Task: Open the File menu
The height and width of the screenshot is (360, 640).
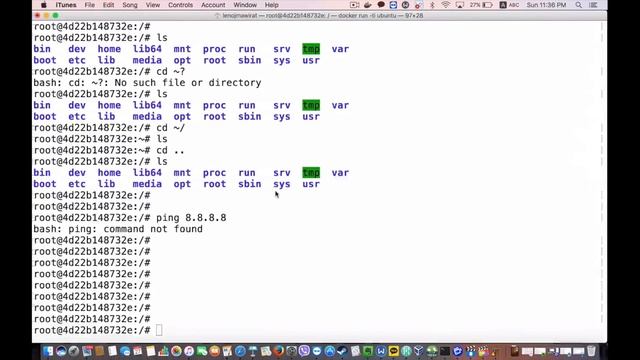Action: [x=89, y=5]
